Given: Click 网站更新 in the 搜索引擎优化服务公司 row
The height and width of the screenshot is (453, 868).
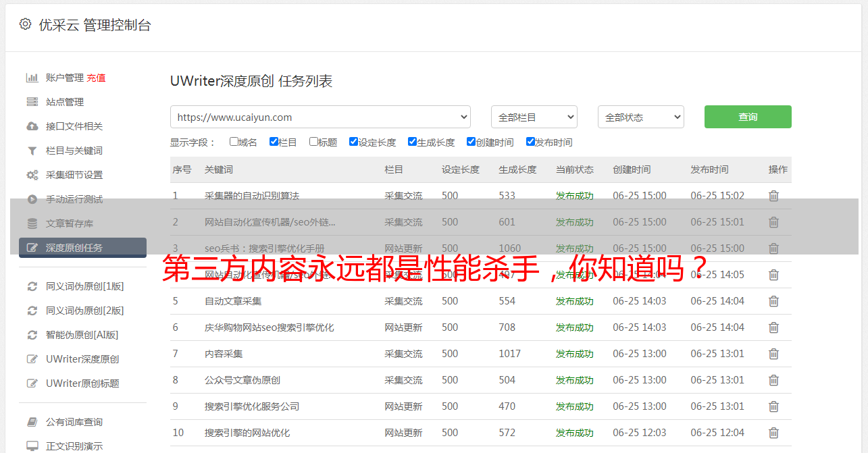Looking at the screenshot, I should point(404,406).
